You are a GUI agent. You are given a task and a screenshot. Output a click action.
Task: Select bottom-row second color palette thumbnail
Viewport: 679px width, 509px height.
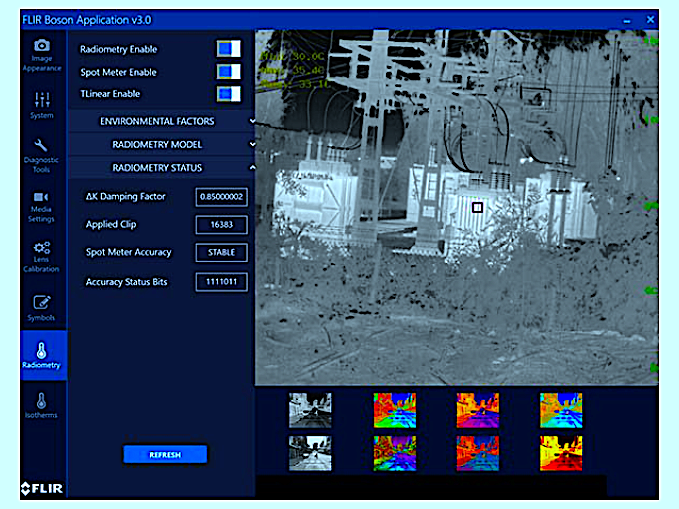(395, 453)
